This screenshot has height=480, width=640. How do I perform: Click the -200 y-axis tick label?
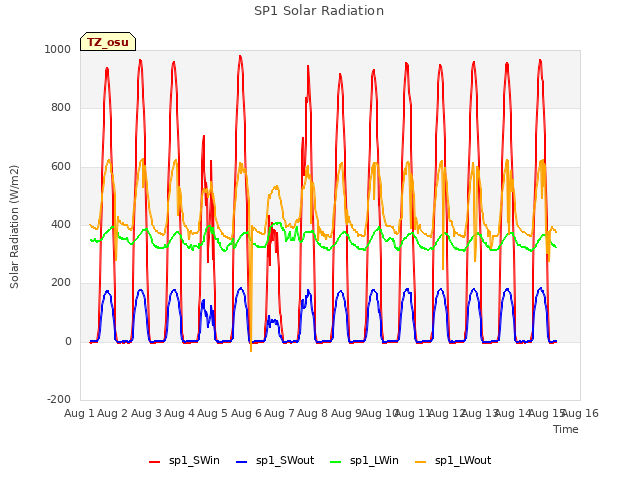coord(59,399)
